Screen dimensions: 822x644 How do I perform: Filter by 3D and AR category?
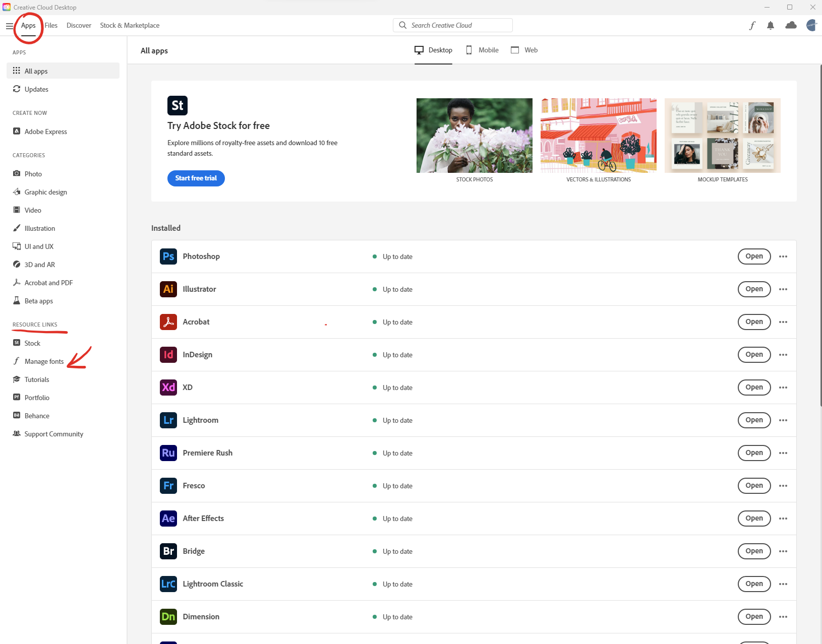pos(63,265)
